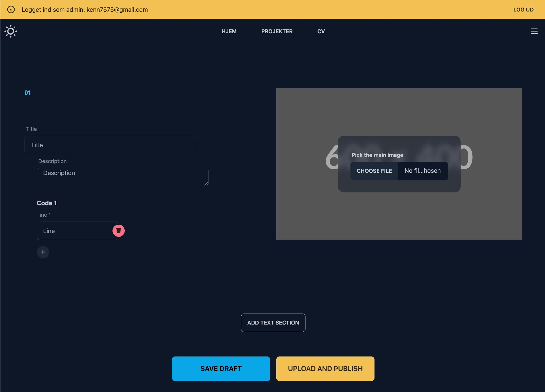Grab the Description textarea resize handle
Screen dimensions: 545x392
206,184
